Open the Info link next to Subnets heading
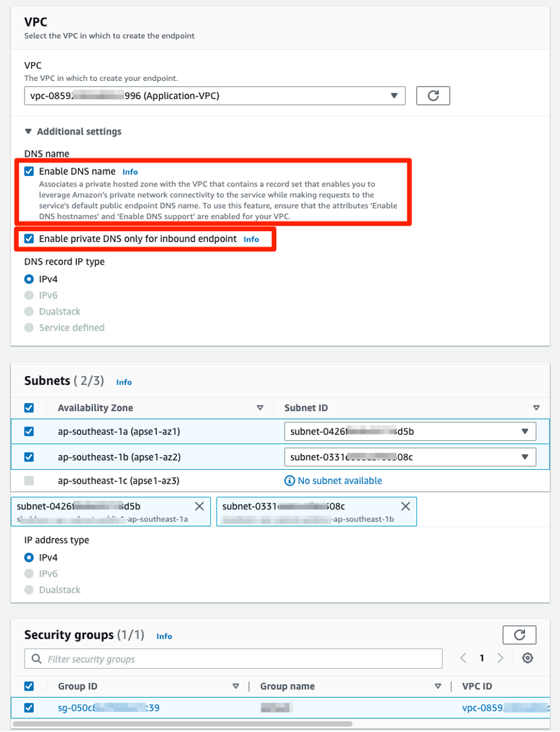The image size is (560, 732). click(124, 382)
